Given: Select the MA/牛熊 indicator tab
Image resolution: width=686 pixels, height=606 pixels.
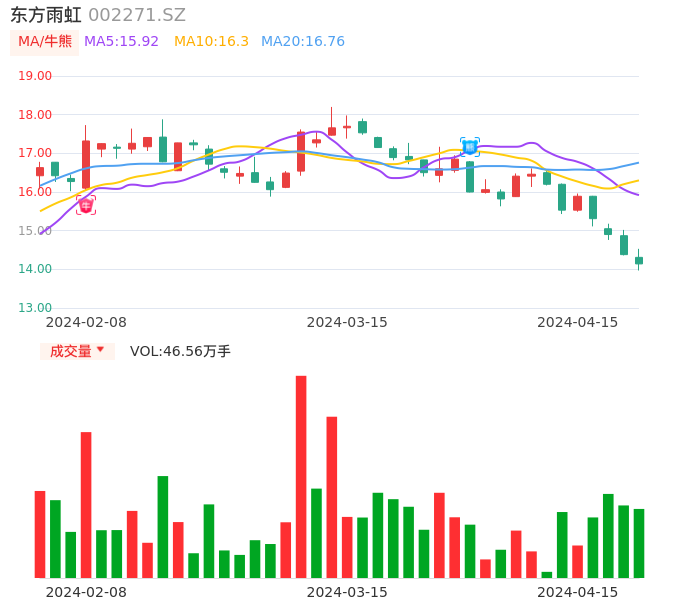Looking at the screenshot, I should pyautogui.click(x=45, y=42).
